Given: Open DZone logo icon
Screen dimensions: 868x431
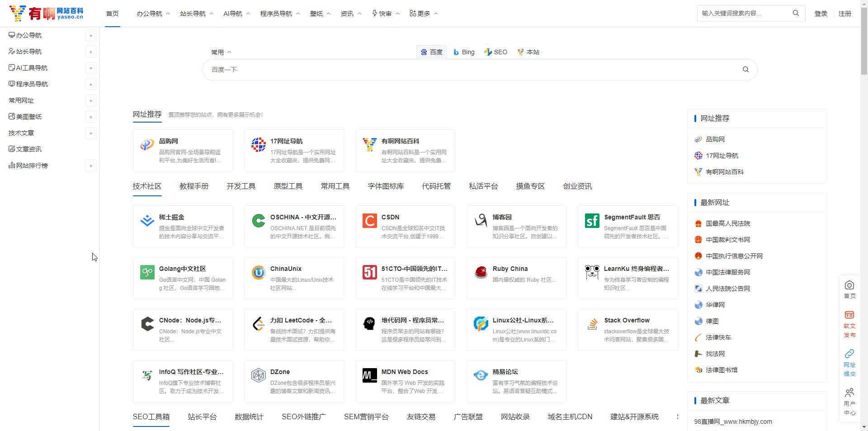Looking at the screenshot, I should pos(259,375).
